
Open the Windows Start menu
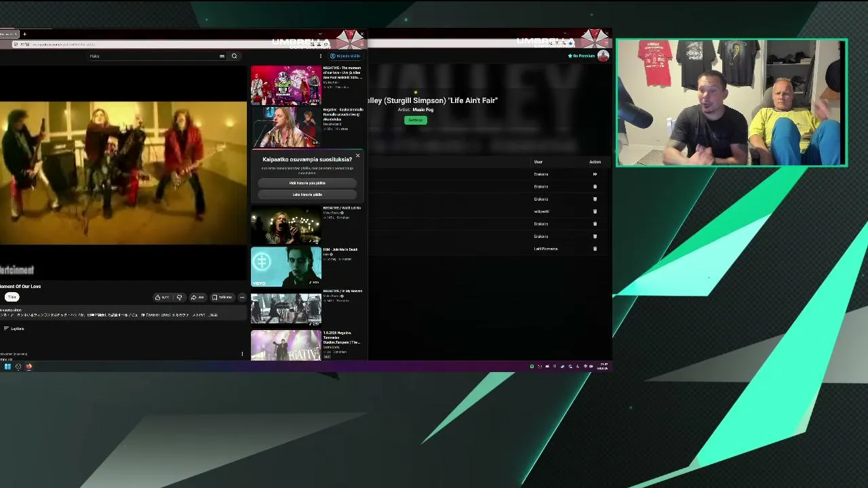pos(7,367)
